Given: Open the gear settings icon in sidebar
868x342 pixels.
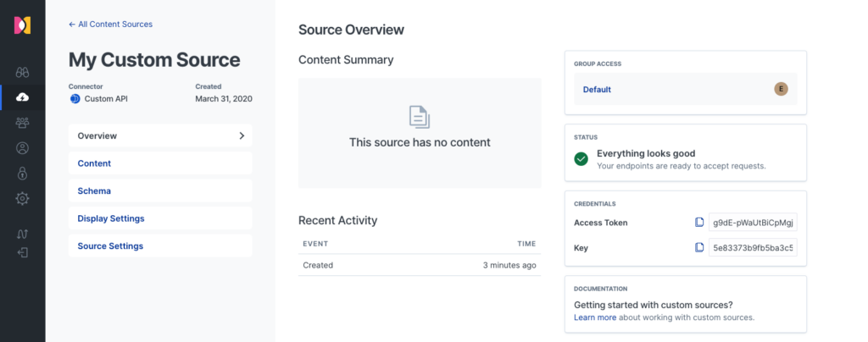Looking at the screenshot, I should coord(22,198).
